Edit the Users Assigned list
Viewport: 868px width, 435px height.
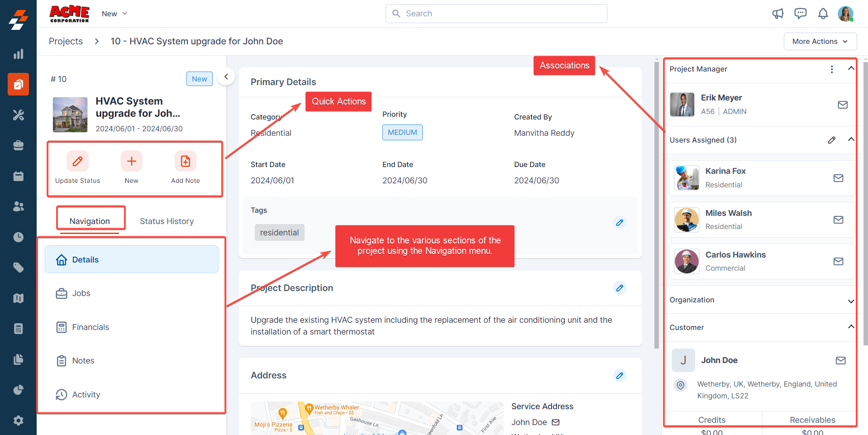[831, 140]
